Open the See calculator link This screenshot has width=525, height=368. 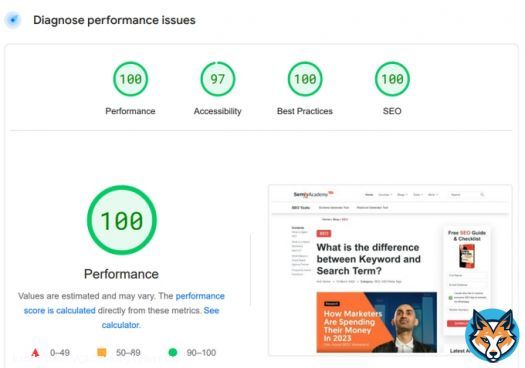click(160, 317)
